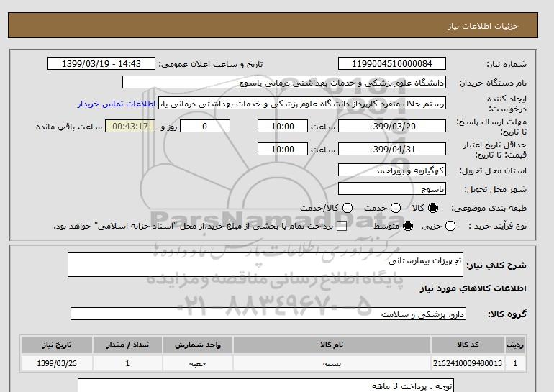Click the unit cell جعبه

pyautogui.click(x=198, y=363)
